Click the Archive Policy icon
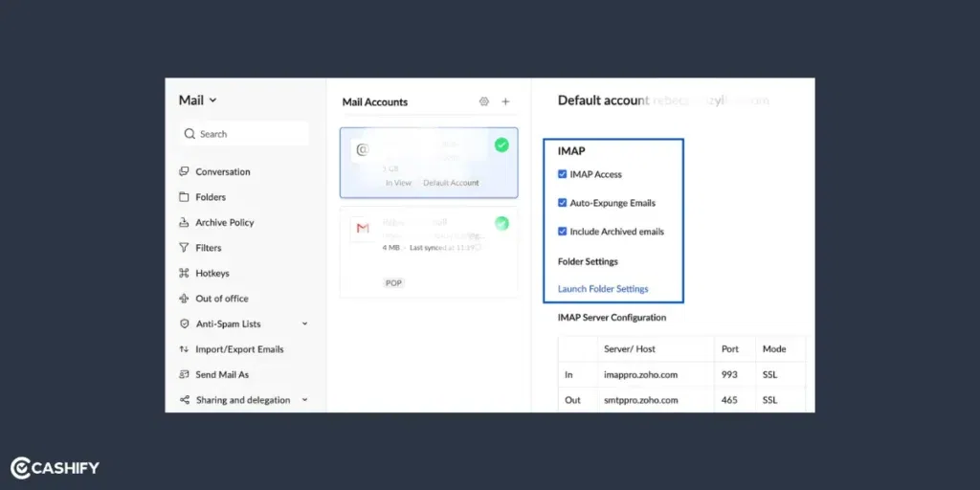980x490 pixels. click(x=185, y=222)
